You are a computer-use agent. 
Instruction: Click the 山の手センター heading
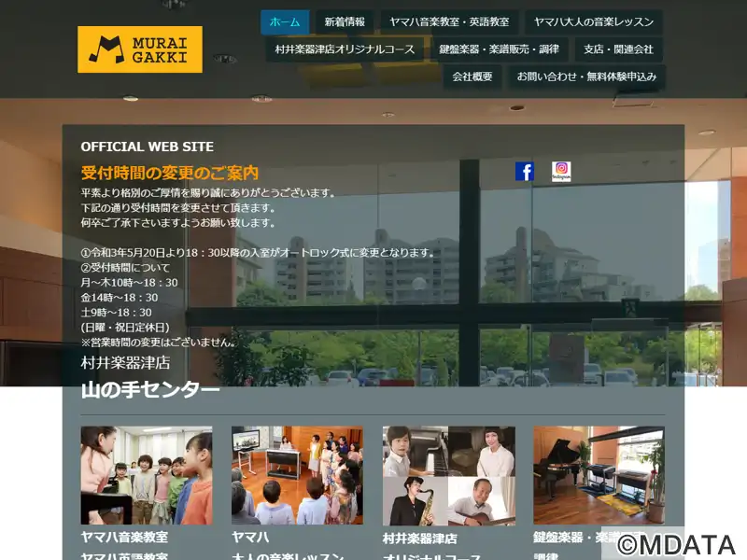150,389
